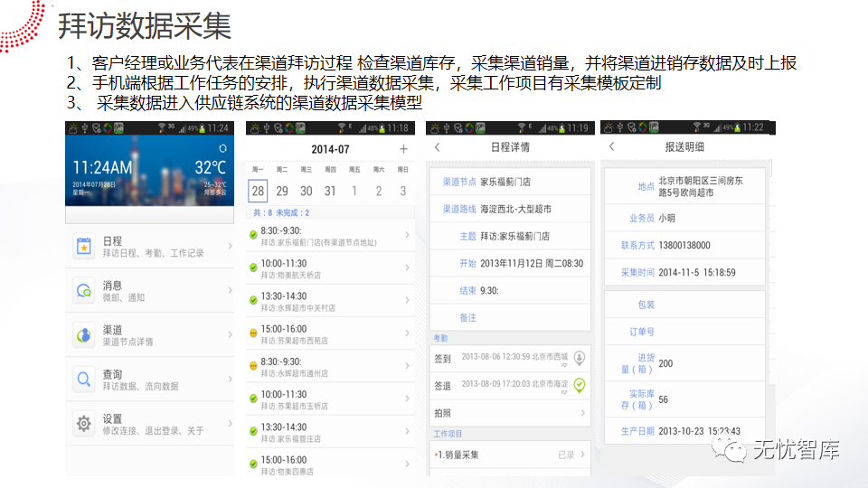Select date 29 in the calendar
Screen dimensions: 868x488
pyautogui.click(x=282, y=191)
